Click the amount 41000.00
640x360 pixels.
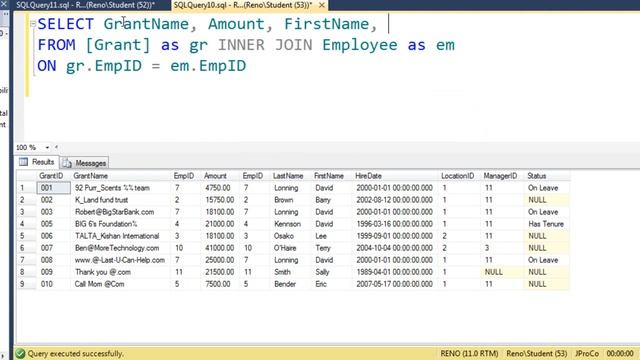click(x=219, y=248)
